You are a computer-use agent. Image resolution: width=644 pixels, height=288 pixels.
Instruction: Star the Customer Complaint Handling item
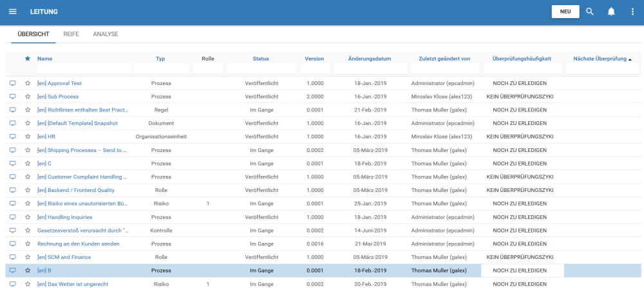(x=28, y=177)
